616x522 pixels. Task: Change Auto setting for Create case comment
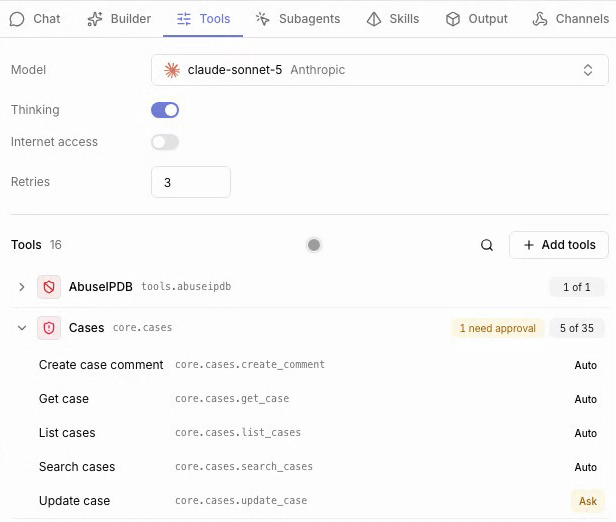tap(586, 365)
